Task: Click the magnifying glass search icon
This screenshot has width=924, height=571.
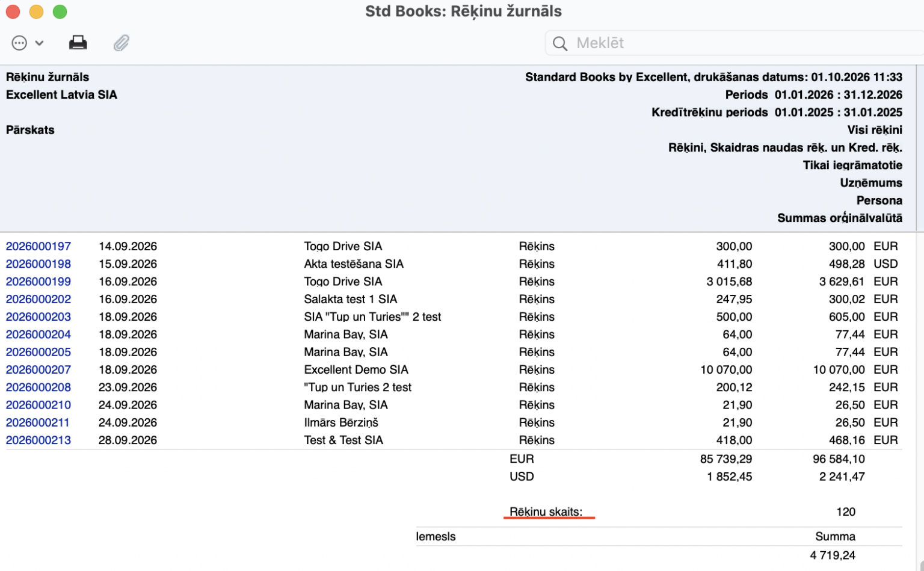Action: pyautogui.click(x=560, y=43)
